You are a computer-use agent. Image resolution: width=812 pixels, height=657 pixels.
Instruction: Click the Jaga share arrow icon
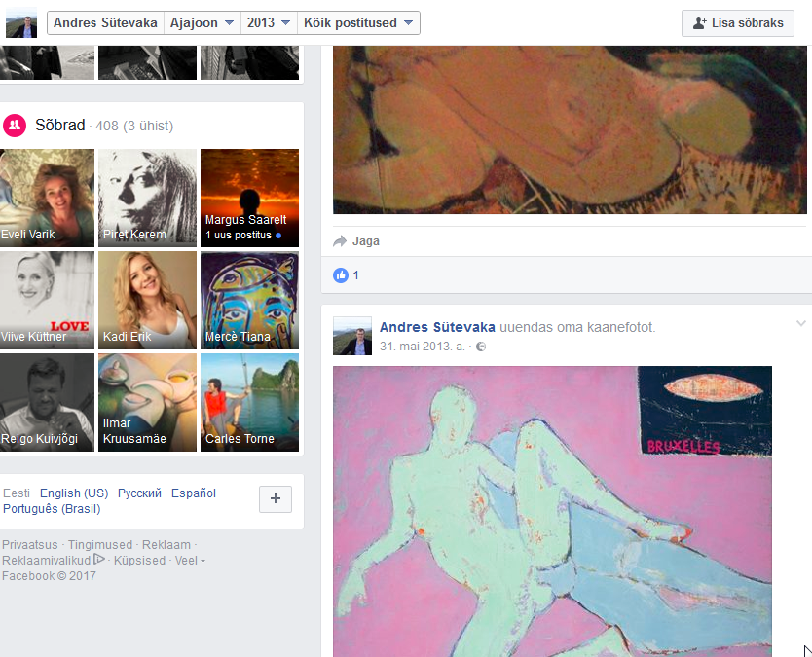[340, 241]
